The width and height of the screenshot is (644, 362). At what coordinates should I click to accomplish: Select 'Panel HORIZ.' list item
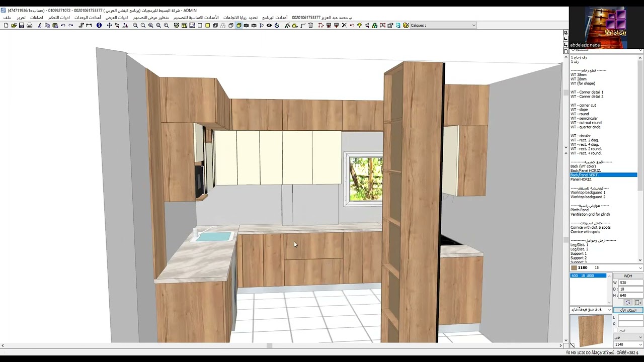click(581, 179)
